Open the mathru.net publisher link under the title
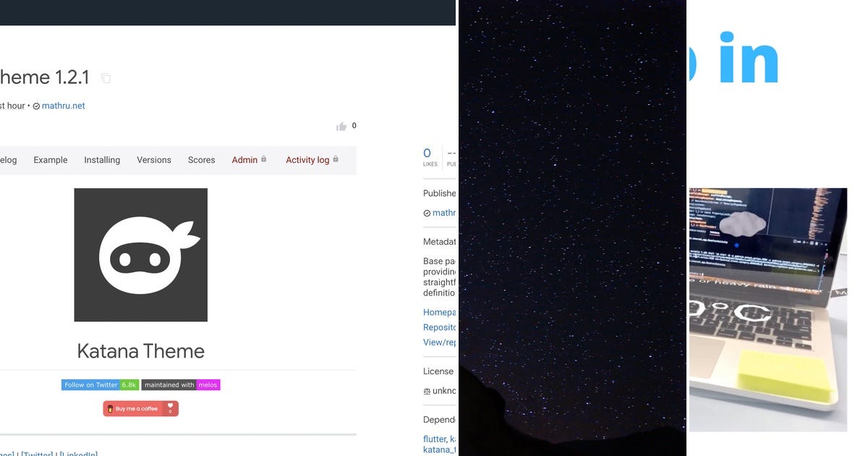 [63, 106]
